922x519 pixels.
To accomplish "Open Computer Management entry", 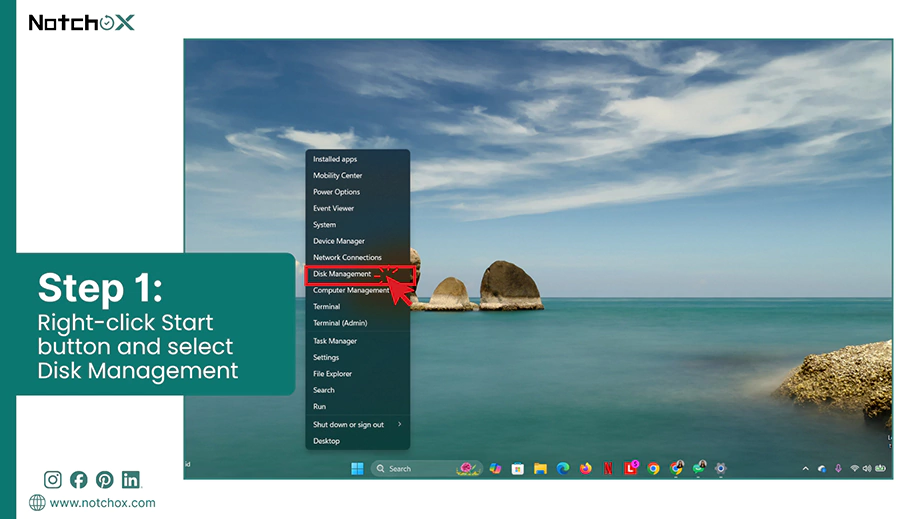I will pyautogui.click(x=358, y=291).
